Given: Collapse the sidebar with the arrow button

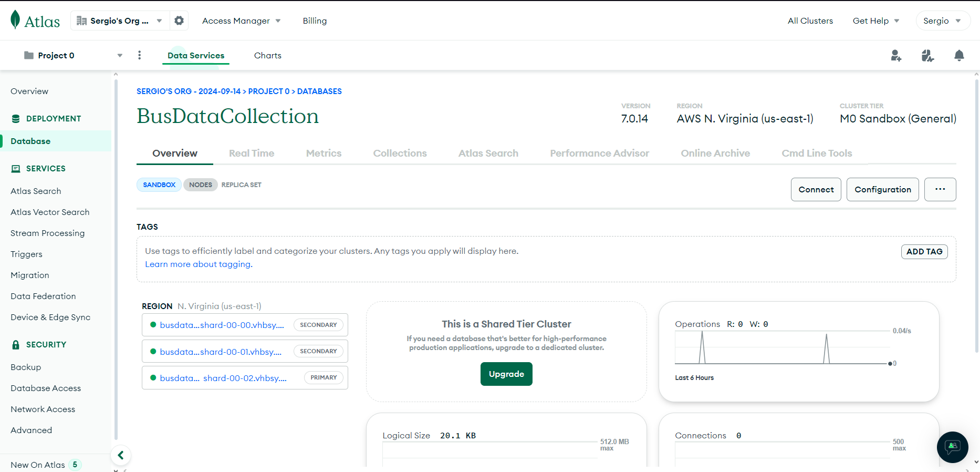Looking at the screenshot, I should (x=121, y=455).
